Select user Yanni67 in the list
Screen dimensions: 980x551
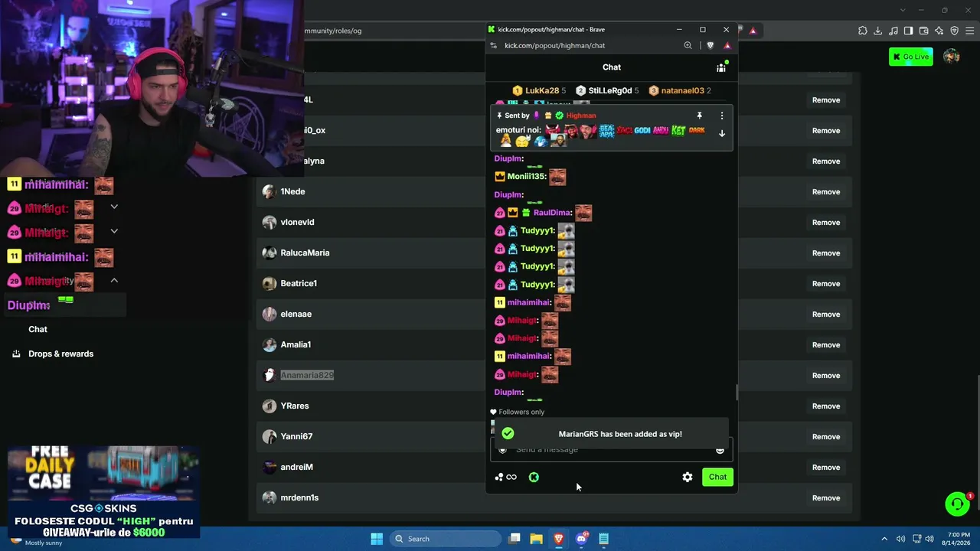coord(296,436)
